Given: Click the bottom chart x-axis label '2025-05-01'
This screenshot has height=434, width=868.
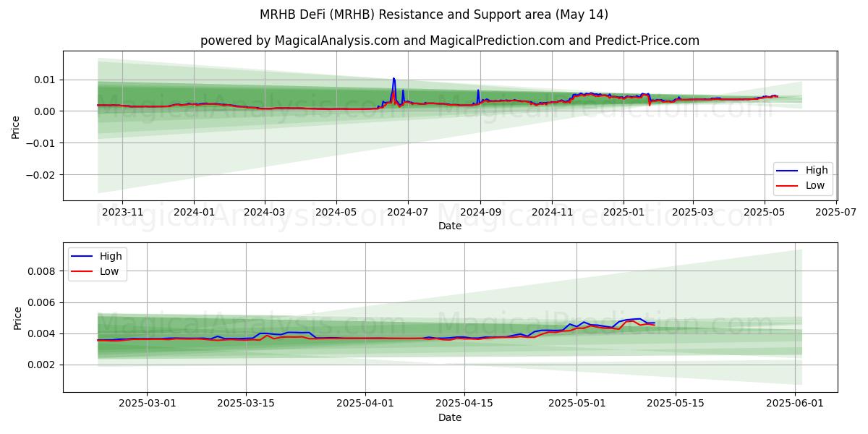Looking at the screenshot, I should pyautogui.click(x=576, y=404).
